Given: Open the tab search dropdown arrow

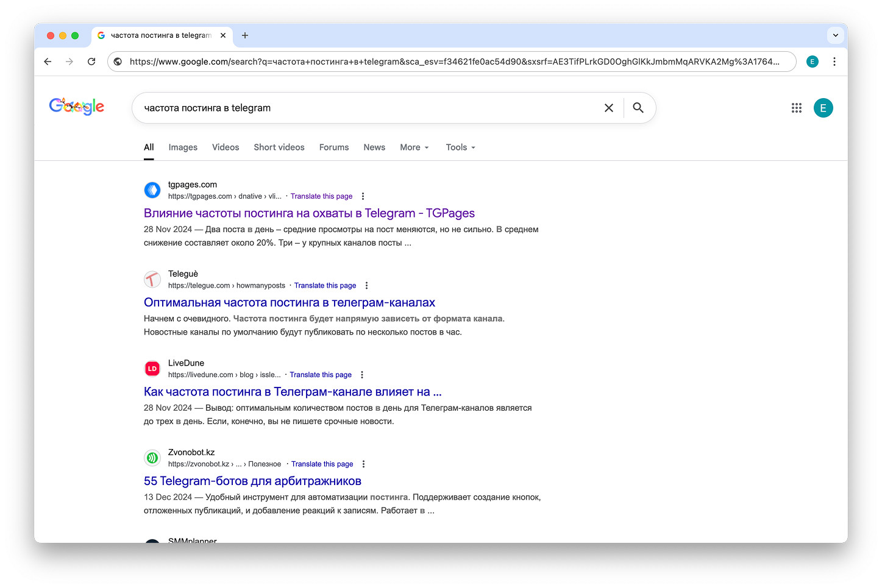Looking at the screenshot, I should (x=835, y=35).
